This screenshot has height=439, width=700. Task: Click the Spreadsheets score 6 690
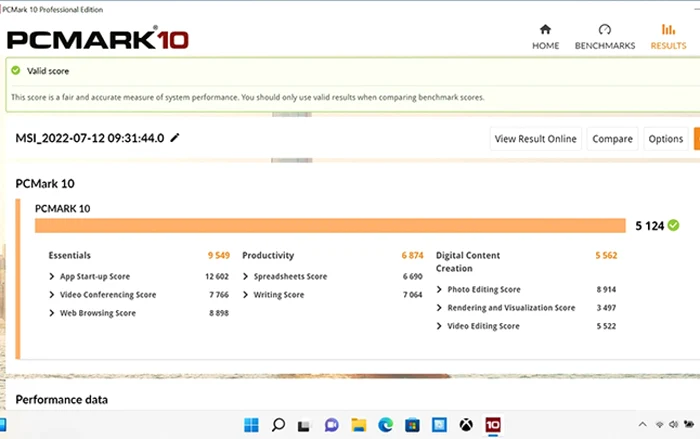412,276
